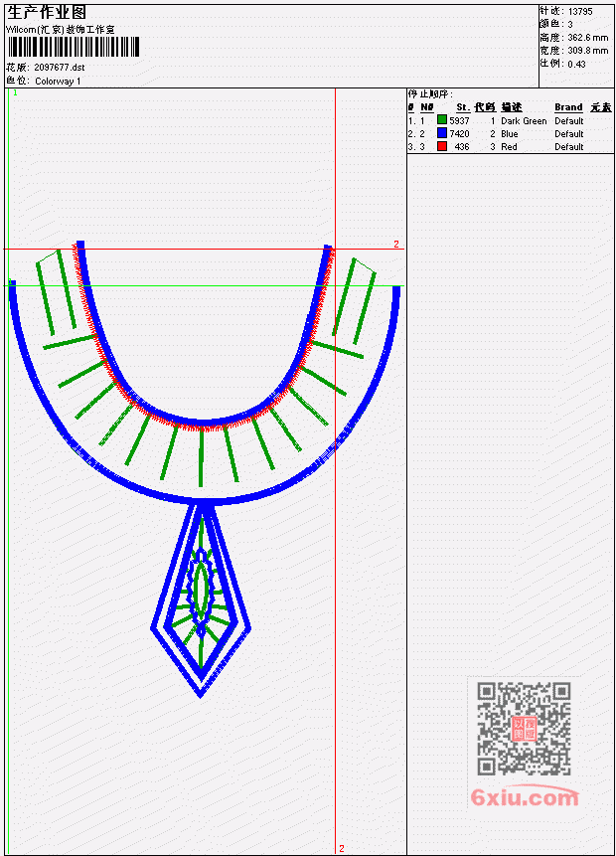Select the height value 362.6 mm
The image size is (616, 856).
click(587, 37)
